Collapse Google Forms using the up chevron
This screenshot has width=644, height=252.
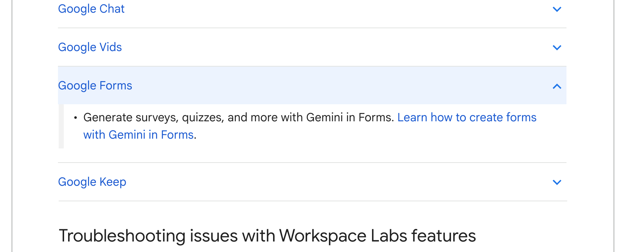557,86
